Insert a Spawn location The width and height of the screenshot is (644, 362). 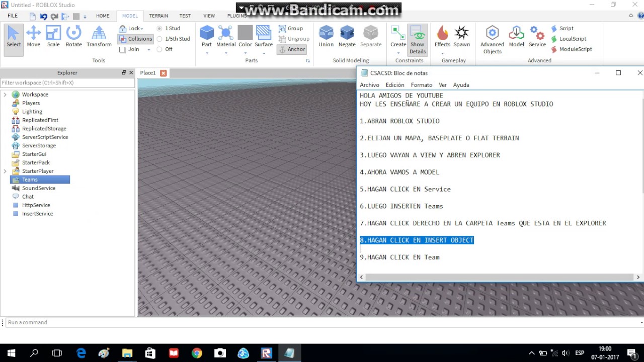[461, 37]
